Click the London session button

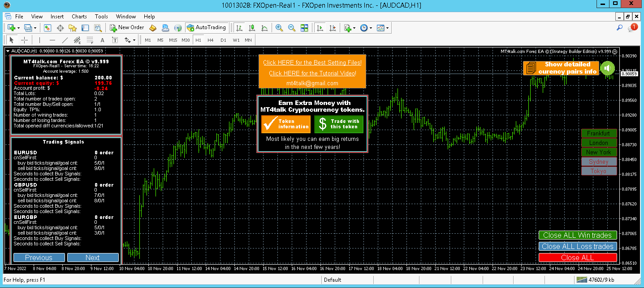tap(599, 143)
